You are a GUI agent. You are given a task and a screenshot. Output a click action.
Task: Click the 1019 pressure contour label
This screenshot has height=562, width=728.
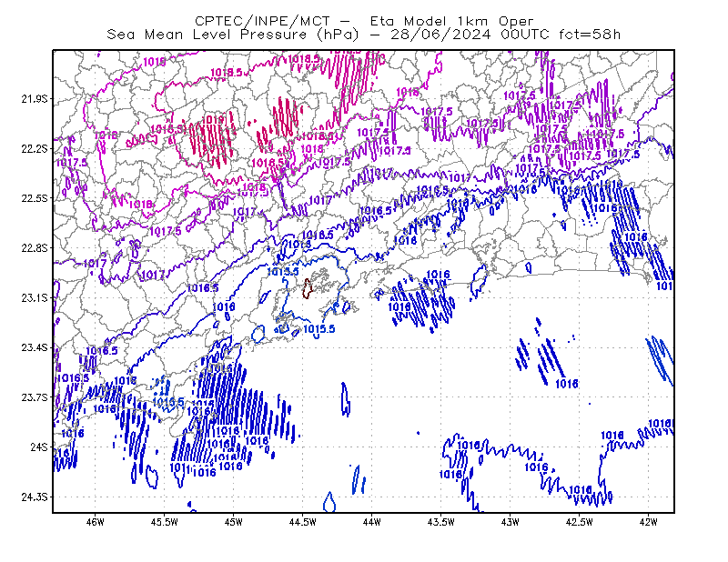(x=214, y=120)
